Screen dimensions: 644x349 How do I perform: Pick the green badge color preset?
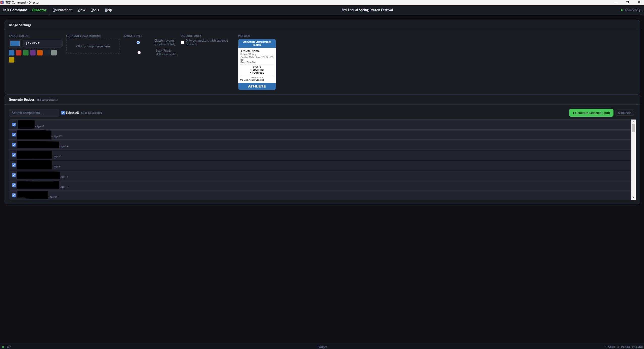tap(26, 53)
